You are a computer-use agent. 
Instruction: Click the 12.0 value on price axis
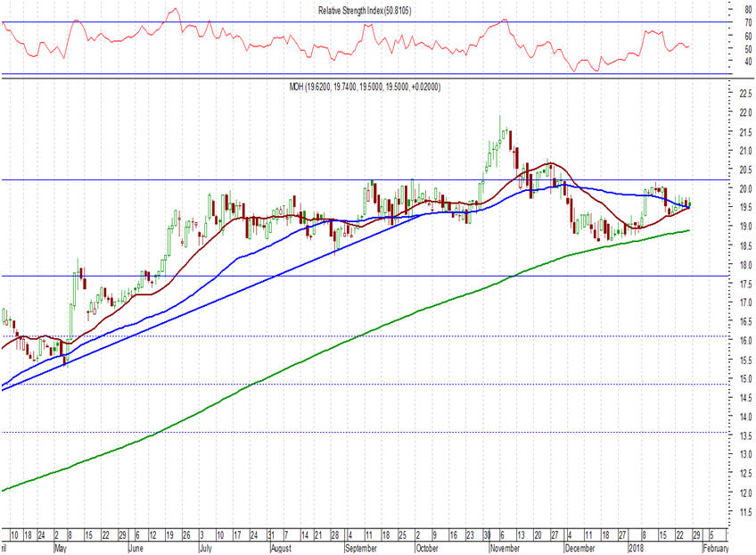tap(737, 493)
